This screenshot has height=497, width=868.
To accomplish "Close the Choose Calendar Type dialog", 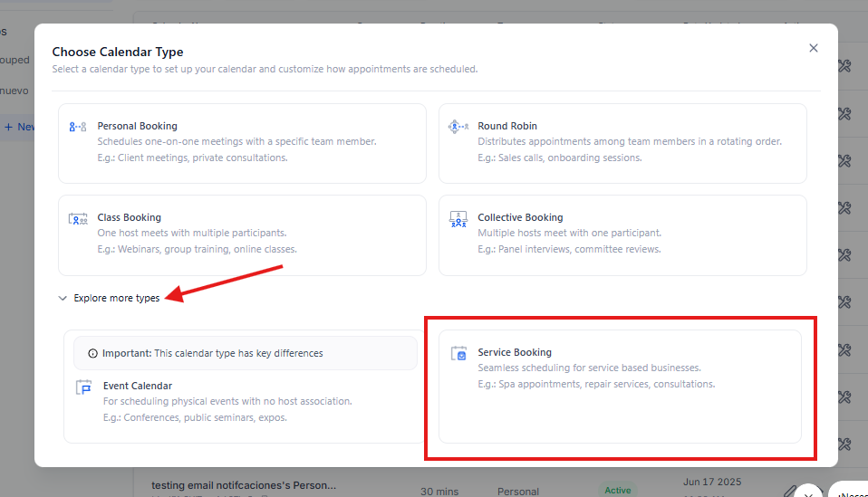I will (x=813, y=48).
